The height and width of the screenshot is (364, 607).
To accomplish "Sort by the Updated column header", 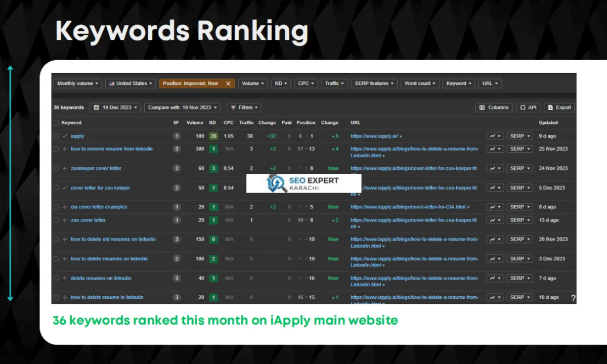I will pyautogui.click(x=548, y=123).
